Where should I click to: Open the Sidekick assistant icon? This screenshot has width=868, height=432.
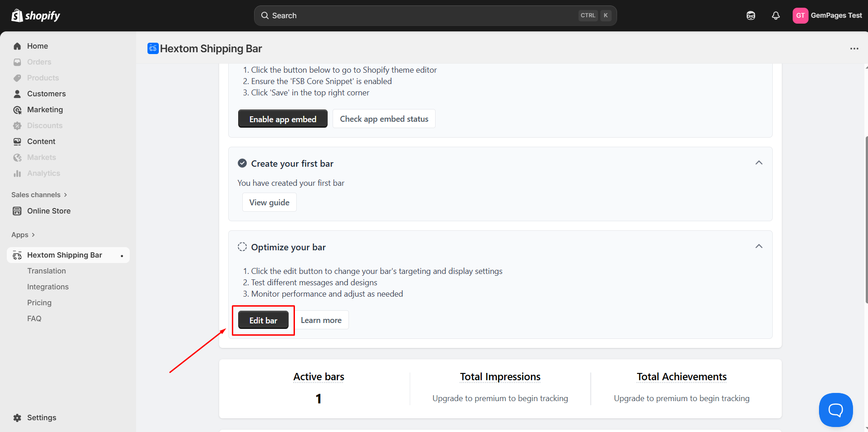coord(751,16)
